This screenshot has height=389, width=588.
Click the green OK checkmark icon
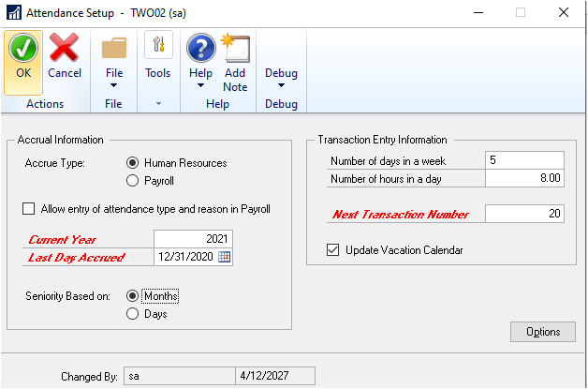[23, 48]
